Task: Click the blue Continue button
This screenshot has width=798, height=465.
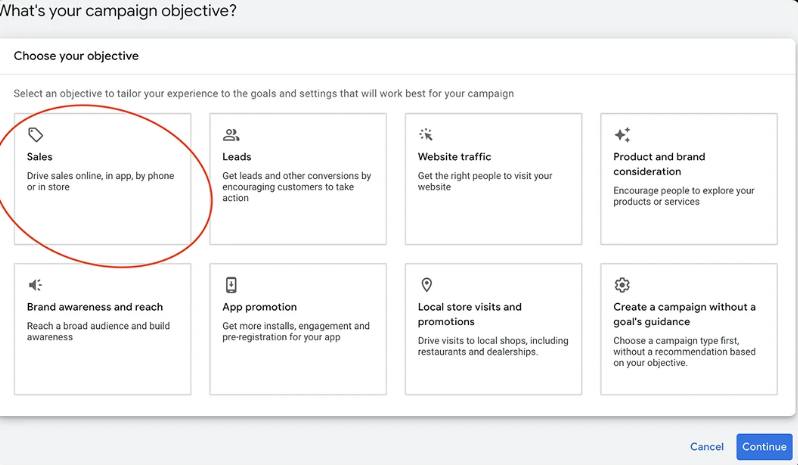Action: [764, 447]
